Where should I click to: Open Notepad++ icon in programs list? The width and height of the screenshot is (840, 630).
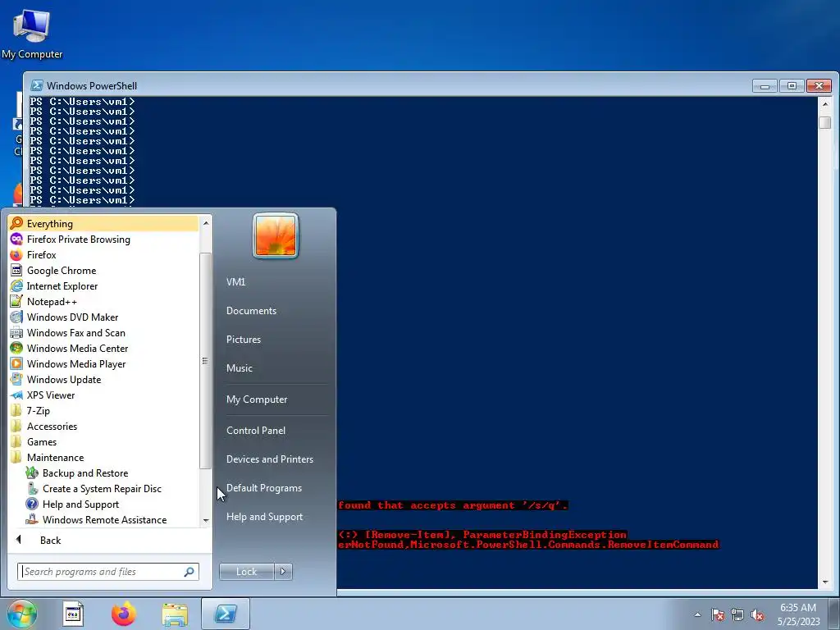(x=16, y=301)
